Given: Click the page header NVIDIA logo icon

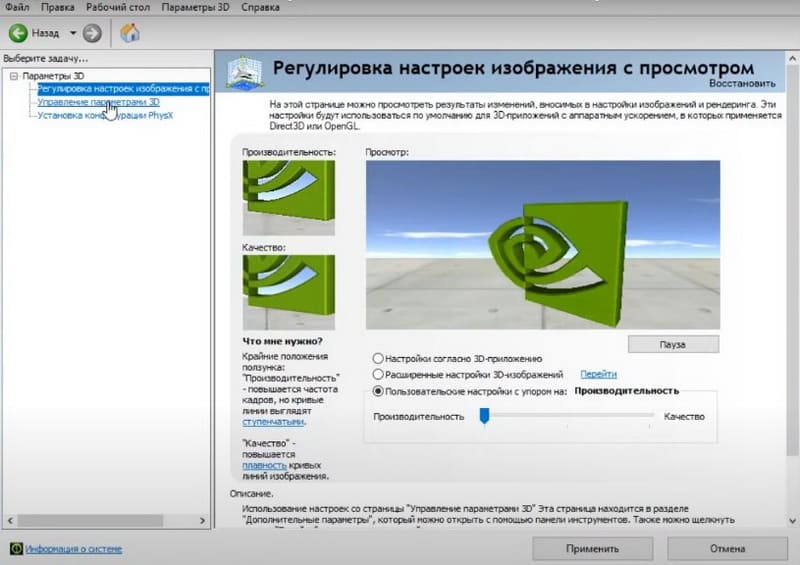Looking at the screenshot, I should (245, 72).
